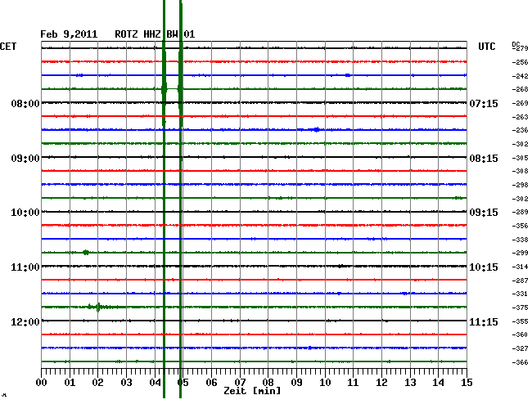532x404 pixels.
Task: Select the "08:15" UTC time label
Action: (x=484, y=159)
